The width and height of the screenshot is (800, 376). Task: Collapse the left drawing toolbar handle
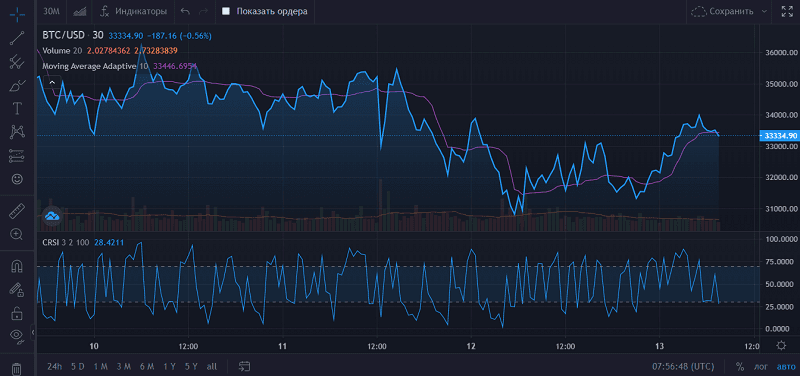33,333
